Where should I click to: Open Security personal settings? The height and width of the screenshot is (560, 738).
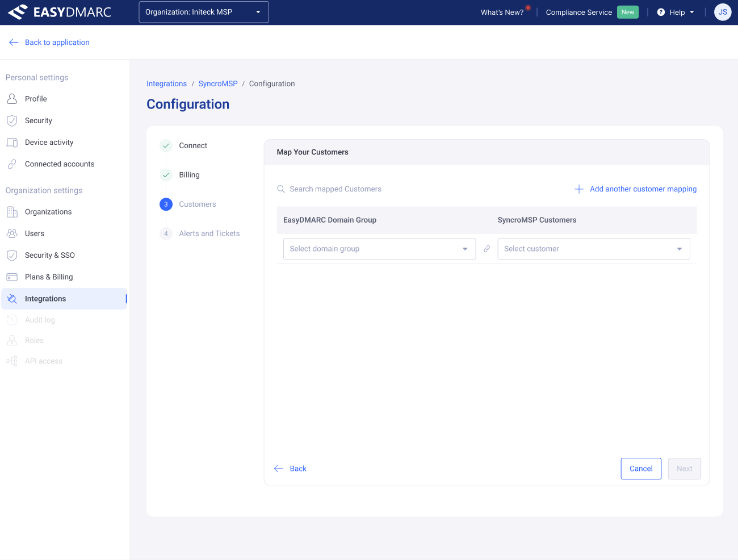39,120
